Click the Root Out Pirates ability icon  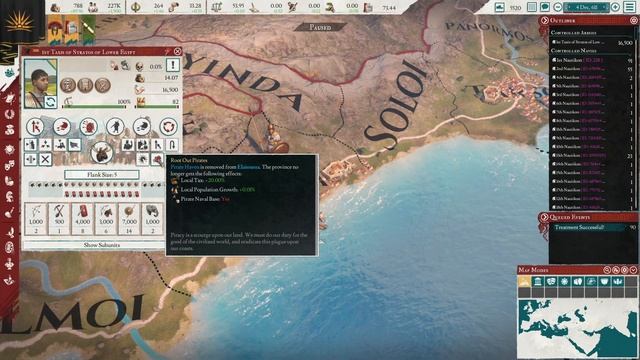click(157, 159)
